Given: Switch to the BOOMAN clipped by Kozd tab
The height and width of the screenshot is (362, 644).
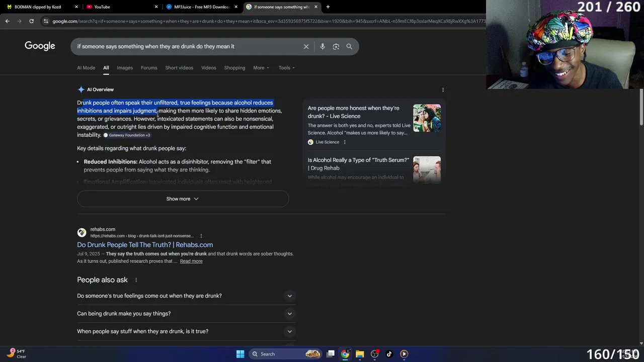Looking at the screenshot, I should tap(41, 7).
